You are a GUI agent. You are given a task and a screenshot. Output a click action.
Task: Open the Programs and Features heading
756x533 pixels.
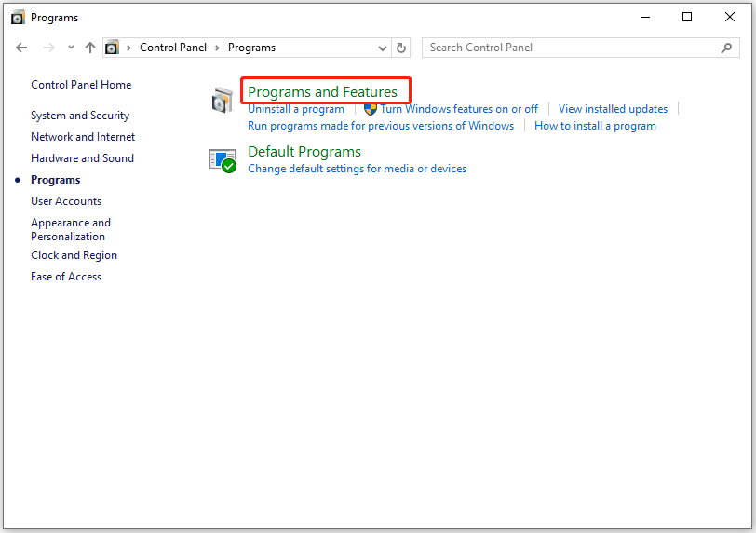(322, 91)
